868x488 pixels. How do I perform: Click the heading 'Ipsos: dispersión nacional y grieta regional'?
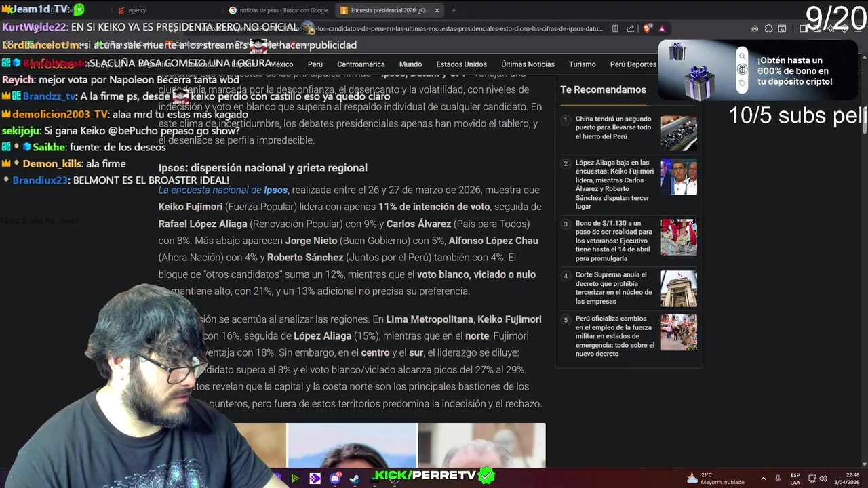click(x=263, y=168)
